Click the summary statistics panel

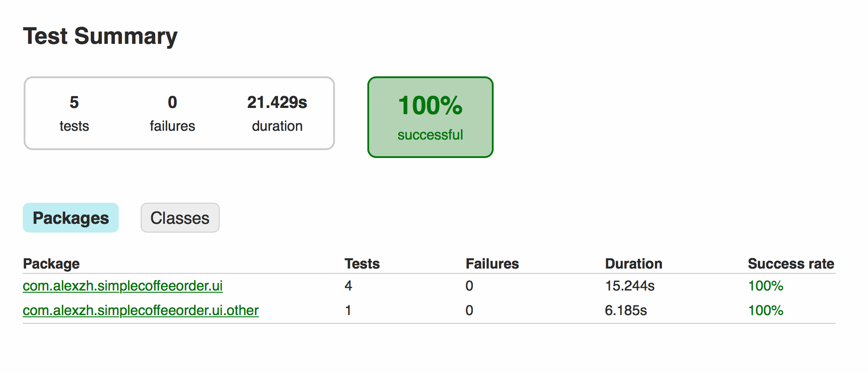[x=179, y=113]
